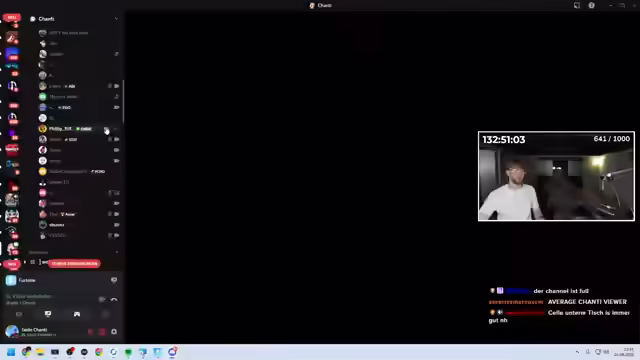
Task: Toggle headphone deafen in user panel
Action: [x=102, y=332]
